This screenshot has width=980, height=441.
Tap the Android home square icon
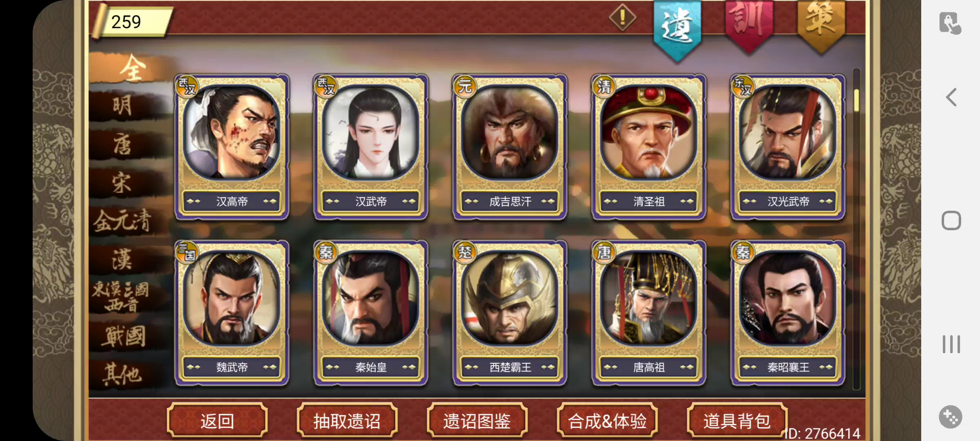point(951,220)
